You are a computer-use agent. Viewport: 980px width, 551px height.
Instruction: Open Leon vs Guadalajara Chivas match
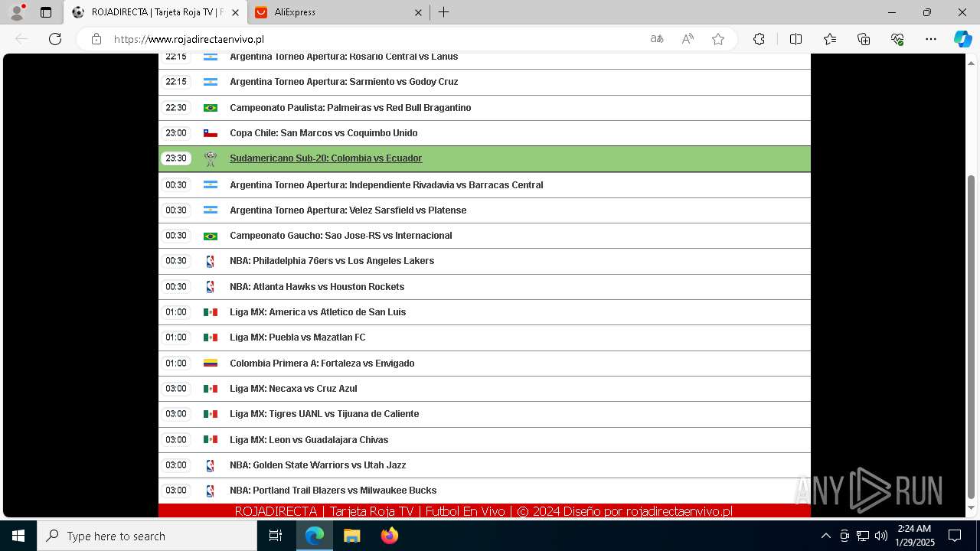(309, 440)
